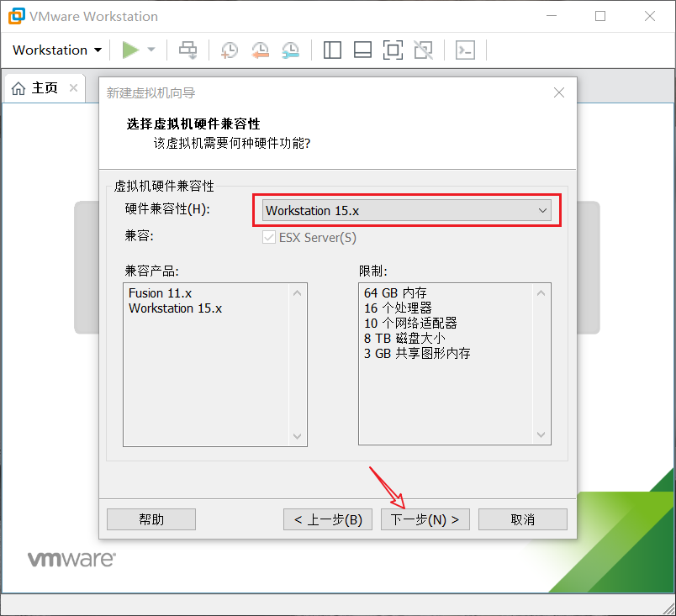Select the 64 GB 内存 limit entry
This screenshot has width=676, height=616.
tap(395, 293)
